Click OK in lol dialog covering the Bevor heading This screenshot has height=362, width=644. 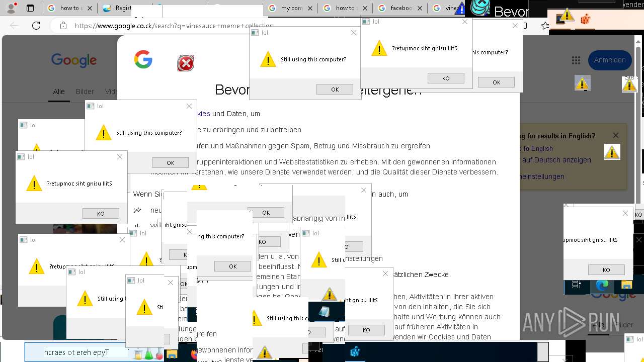coord(335,89)
